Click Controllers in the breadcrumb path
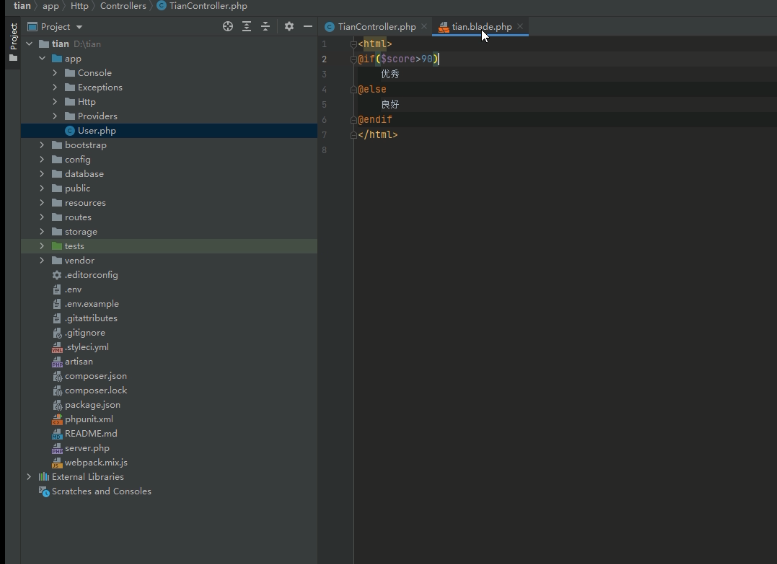777x564 pixels. coord(122,6)
